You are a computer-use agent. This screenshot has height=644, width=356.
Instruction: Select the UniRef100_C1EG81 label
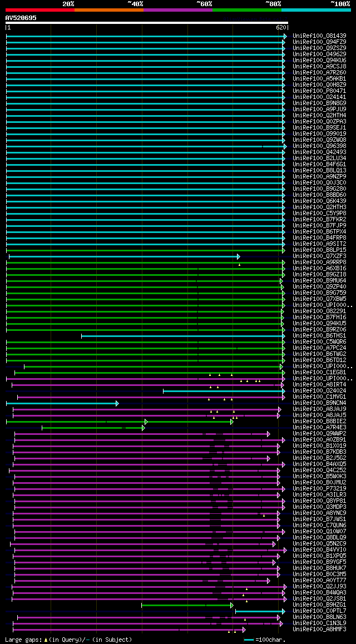(x=319, y=373)
